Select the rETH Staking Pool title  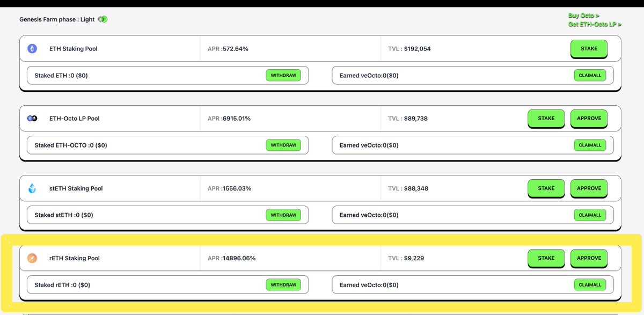[x=75, y=258]
